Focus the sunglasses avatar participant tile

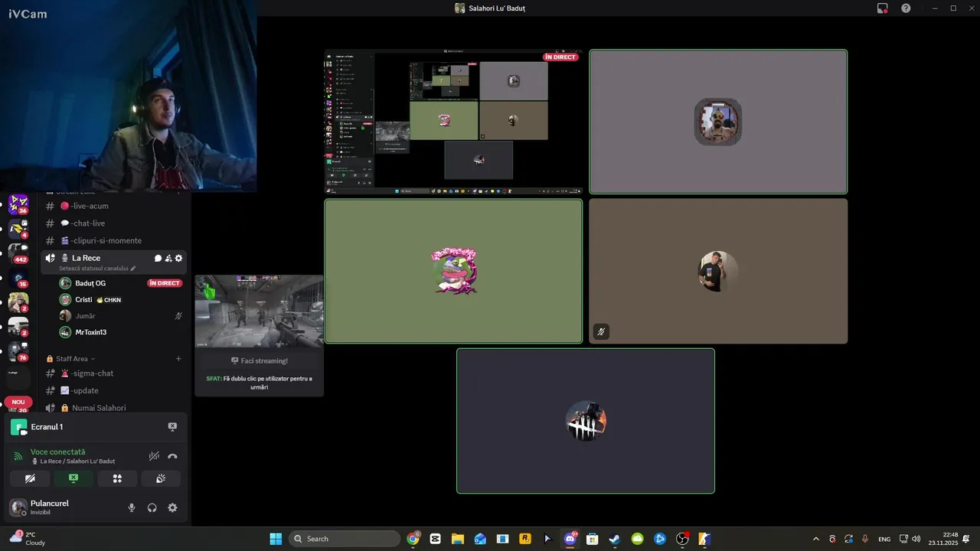point(718,122)
